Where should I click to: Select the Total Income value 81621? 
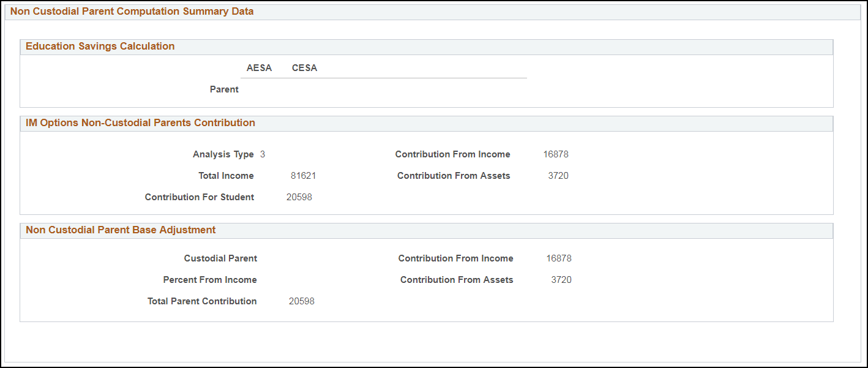click(303, 176)
